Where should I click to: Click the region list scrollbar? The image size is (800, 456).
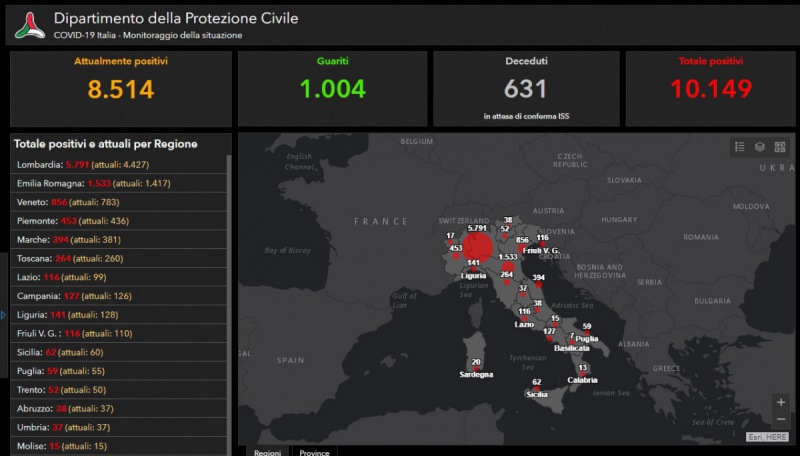click(x=230, y=300)
